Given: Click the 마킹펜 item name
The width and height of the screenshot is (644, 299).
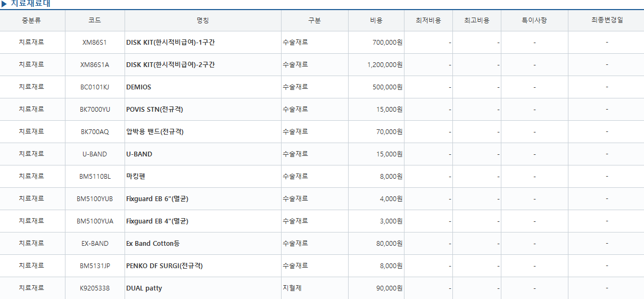Looking at the screenshot, I should (136, 177).
